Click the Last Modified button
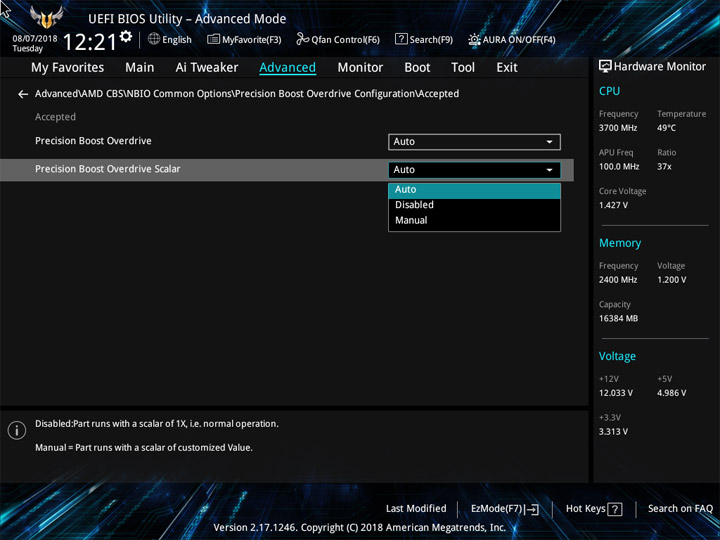720x540 pixels. pyautogui.click(x=416, y=509)
